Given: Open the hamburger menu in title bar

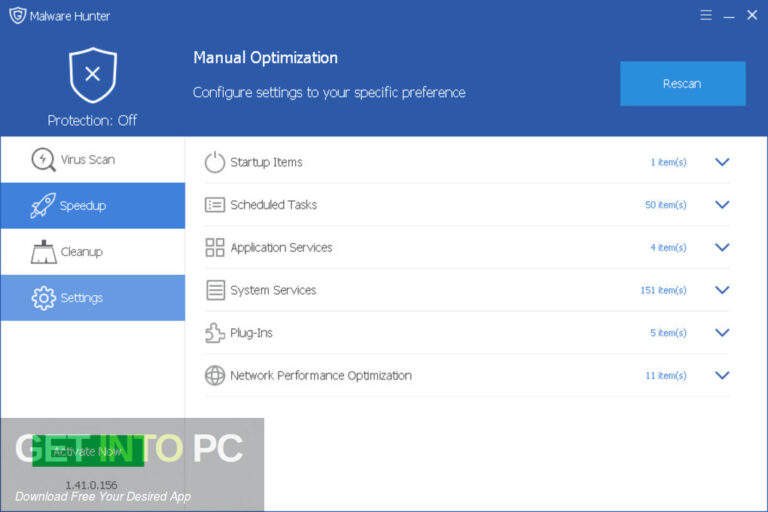Looking at the screenshot, I should coord(706,15).
